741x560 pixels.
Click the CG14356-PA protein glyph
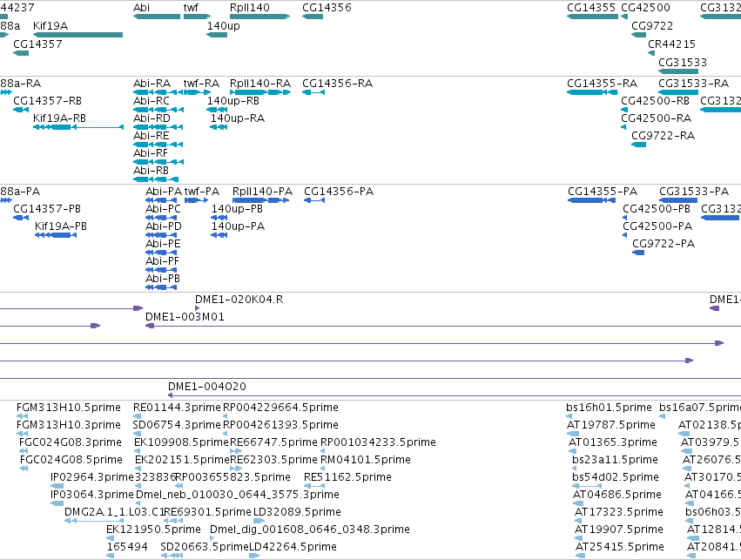click(314, 200)
